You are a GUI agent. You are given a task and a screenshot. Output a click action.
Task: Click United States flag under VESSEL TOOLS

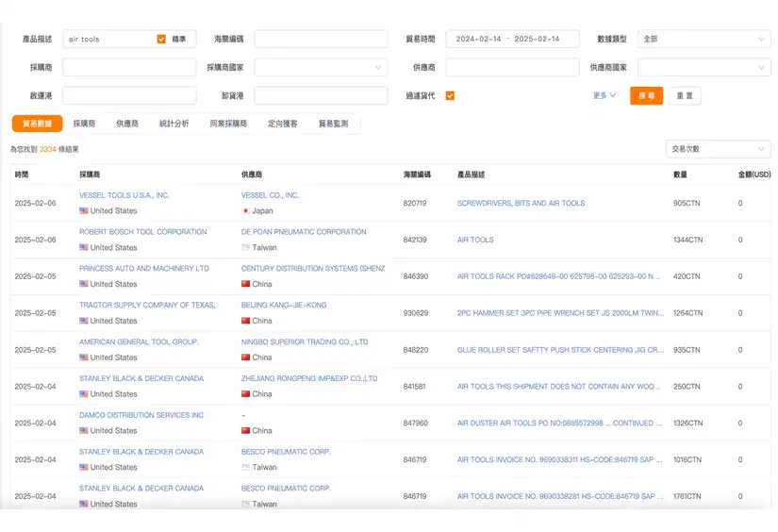coord(83,211)
